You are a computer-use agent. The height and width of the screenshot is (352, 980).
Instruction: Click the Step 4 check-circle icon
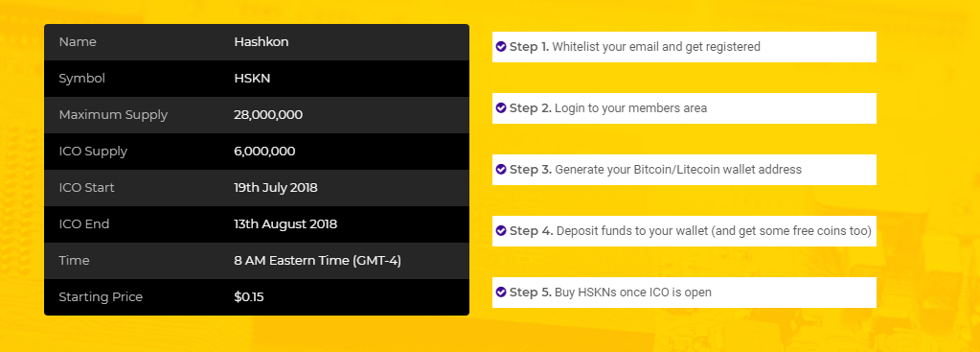(x=501, y=231)
